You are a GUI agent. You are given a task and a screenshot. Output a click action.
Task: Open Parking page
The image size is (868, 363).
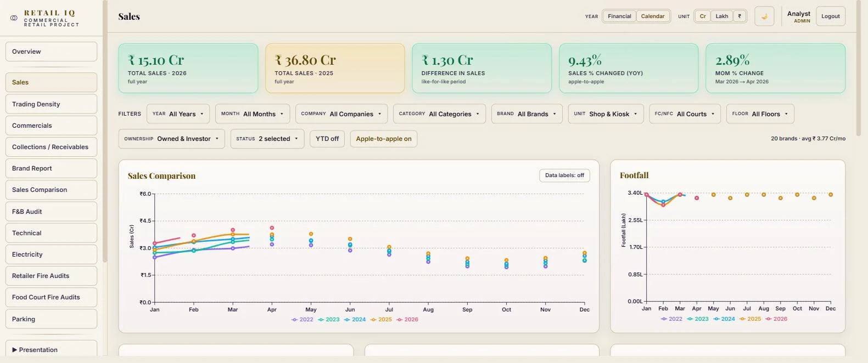point(51,319)
